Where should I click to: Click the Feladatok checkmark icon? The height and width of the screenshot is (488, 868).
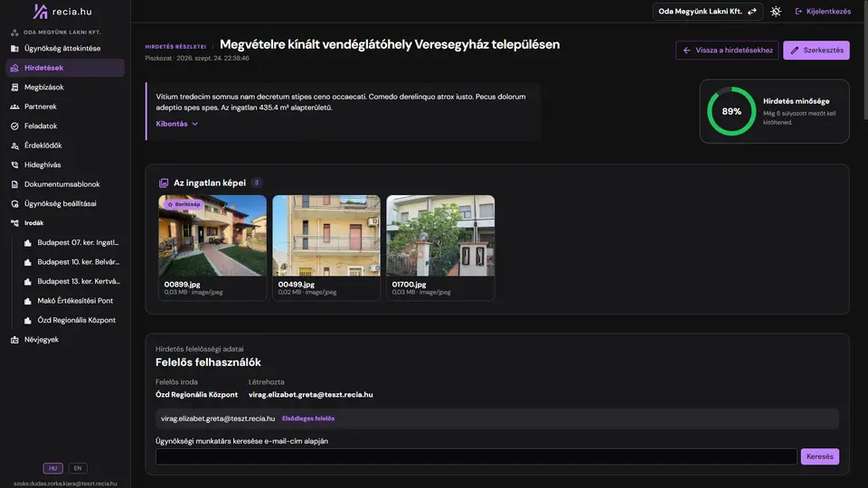pos(15,127)
